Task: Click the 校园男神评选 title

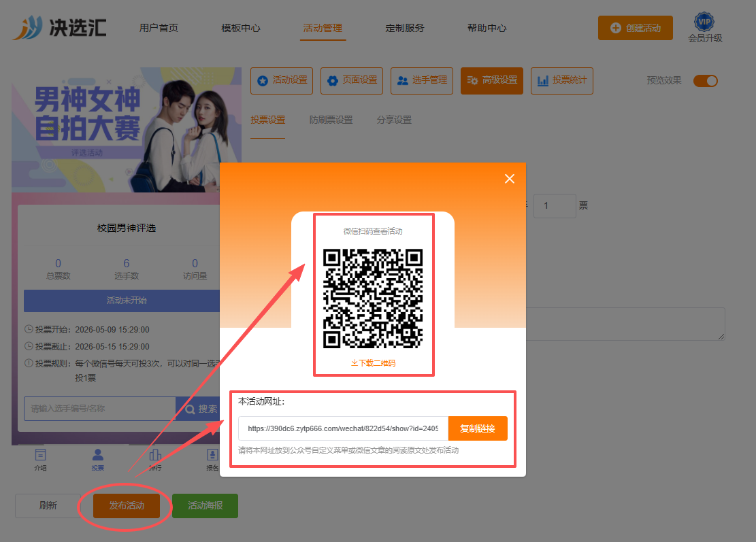Action: pyautogui.click(x=127, y=228)
